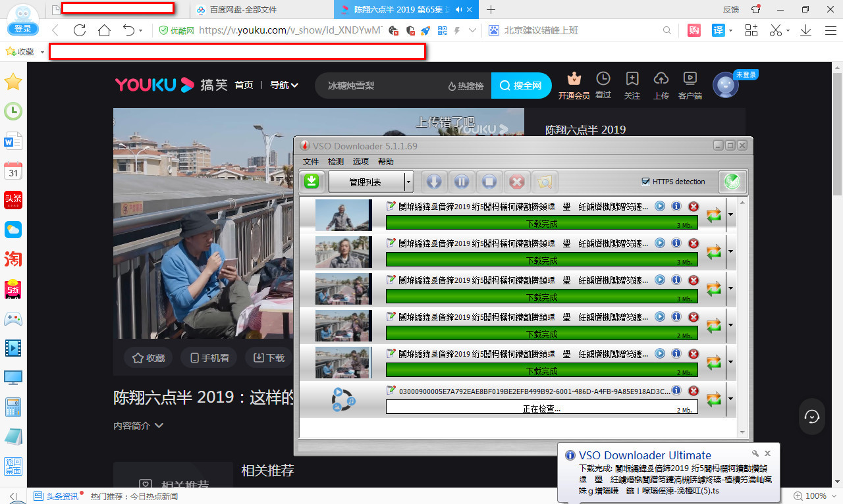The width and height of the screenshot is (843, 504).
Task: Click the green add-download button in VSO Downloader
Action: click(312, 182)
